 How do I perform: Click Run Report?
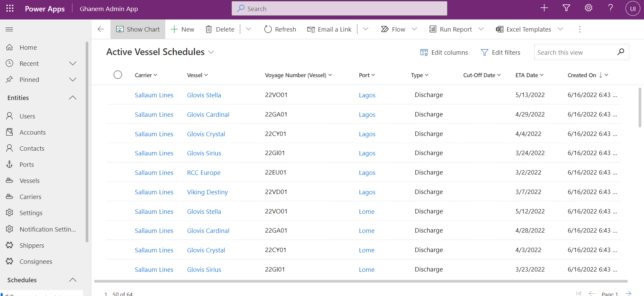(450, 29)
